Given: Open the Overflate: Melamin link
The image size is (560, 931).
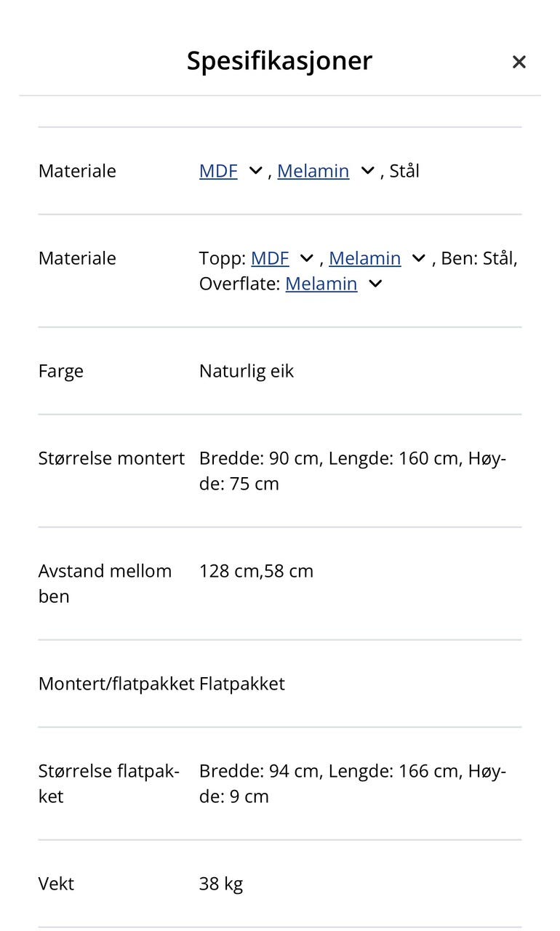Looking at the screenshot, I should 321,284.
